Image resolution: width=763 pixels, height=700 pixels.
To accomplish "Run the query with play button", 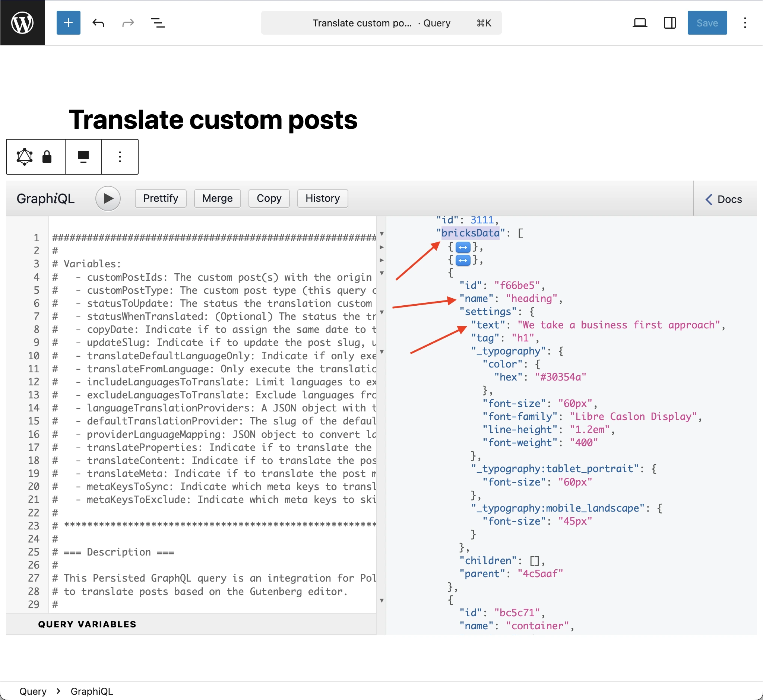I will tap(108, 198).
